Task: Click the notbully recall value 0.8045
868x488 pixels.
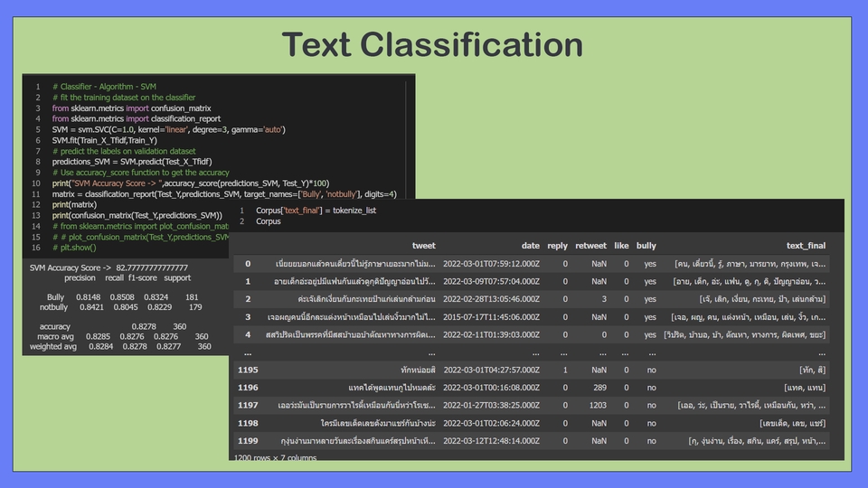Action: coord(125,307)
